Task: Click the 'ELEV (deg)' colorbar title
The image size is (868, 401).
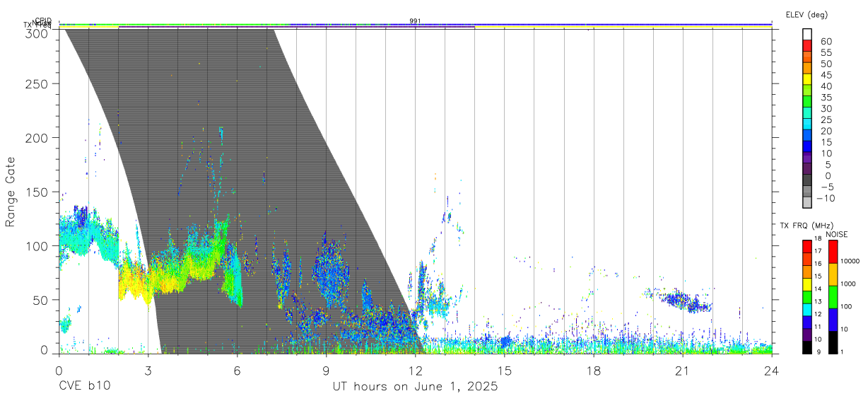Action: point(807,14)
